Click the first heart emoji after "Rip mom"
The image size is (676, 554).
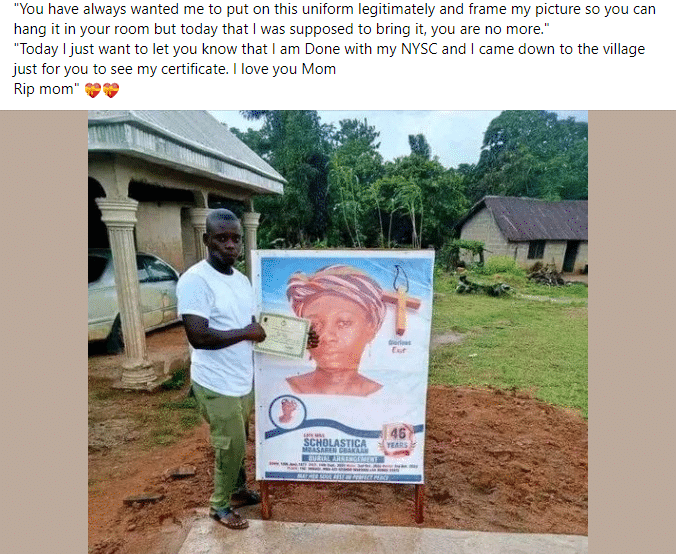tap(92, 90)
